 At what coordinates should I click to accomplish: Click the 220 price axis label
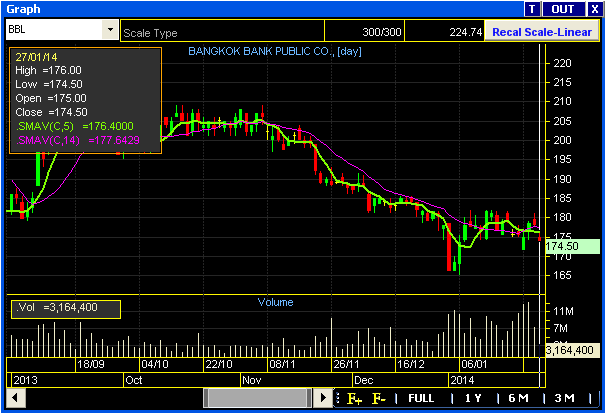562,63
